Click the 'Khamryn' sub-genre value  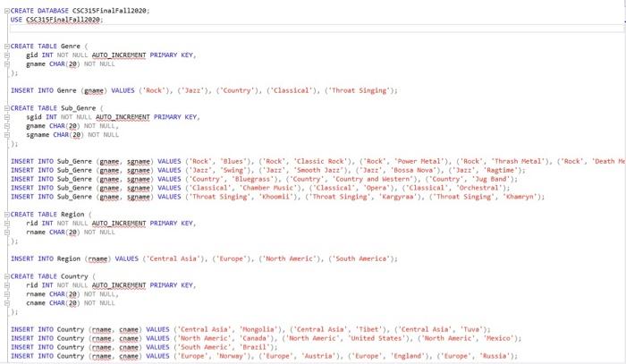[520, 197]
